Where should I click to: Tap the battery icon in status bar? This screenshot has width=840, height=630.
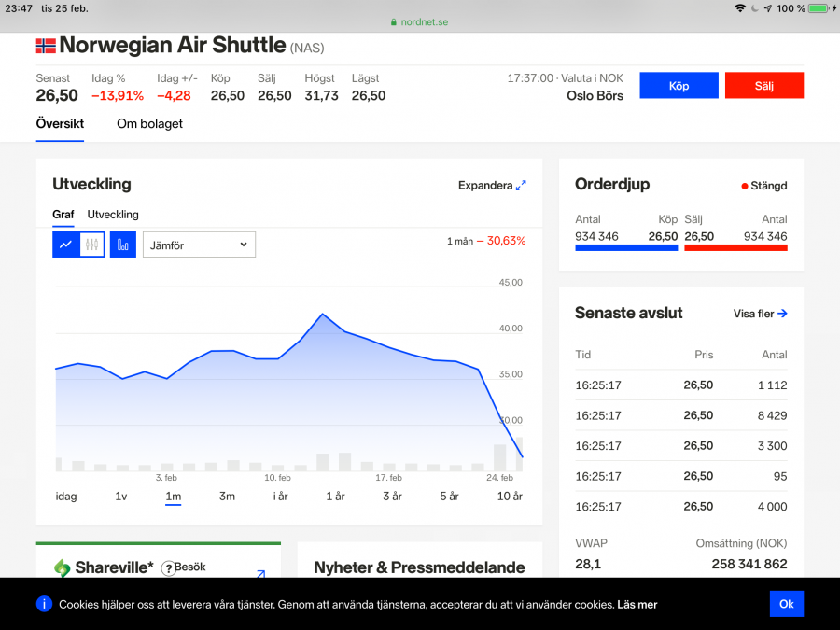coord(819,8)
